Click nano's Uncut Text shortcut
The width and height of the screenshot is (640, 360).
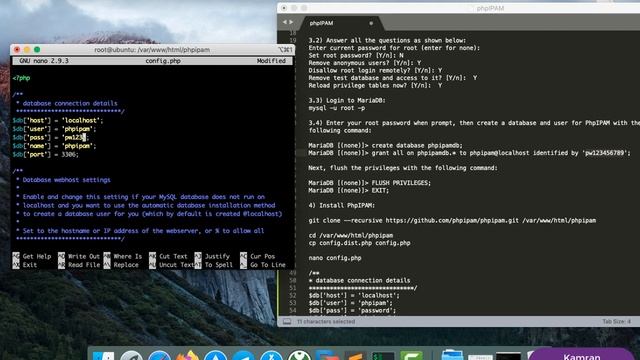[171, 265]
